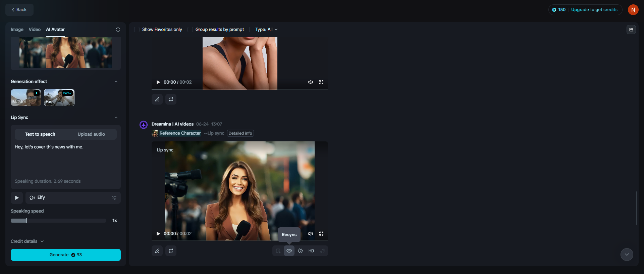Image resolution: width=644 pixels, height=274 pixels.
Task: Click the edit icon under upper video
Action: (157, 99)
